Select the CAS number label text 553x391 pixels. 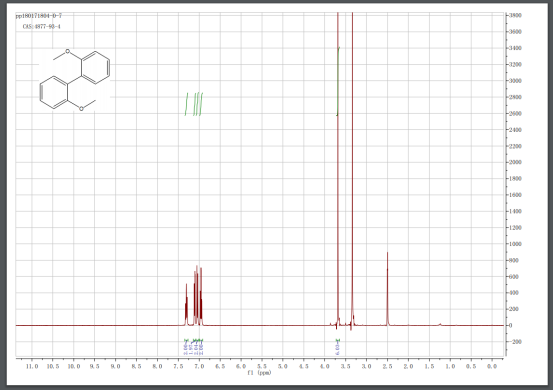[x=42, y=26]
